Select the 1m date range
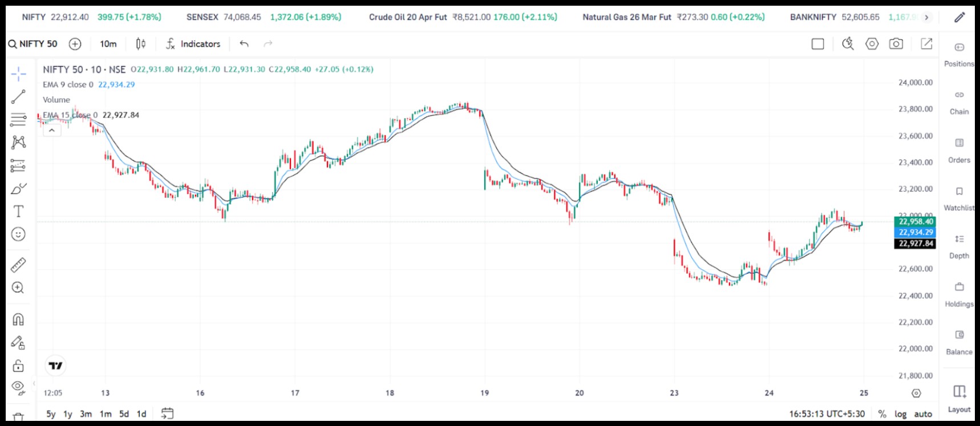Screen dimensions: 980x426 [x=106, y=414]
